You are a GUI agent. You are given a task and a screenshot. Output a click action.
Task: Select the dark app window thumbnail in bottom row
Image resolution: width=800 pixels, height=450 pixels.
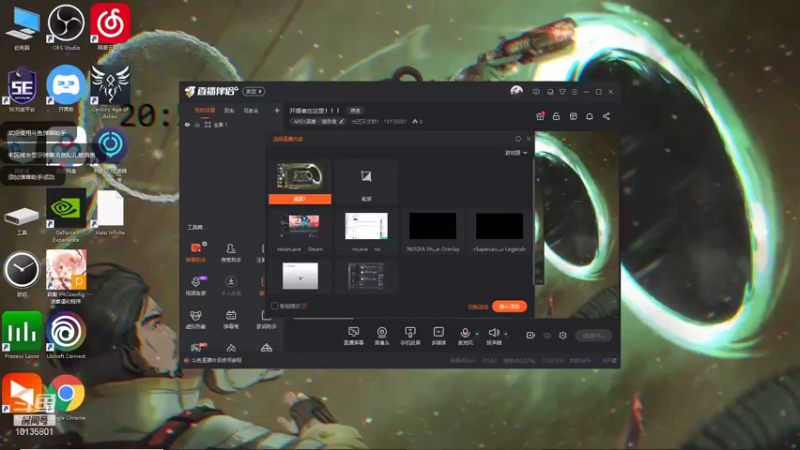click(366, 276)
